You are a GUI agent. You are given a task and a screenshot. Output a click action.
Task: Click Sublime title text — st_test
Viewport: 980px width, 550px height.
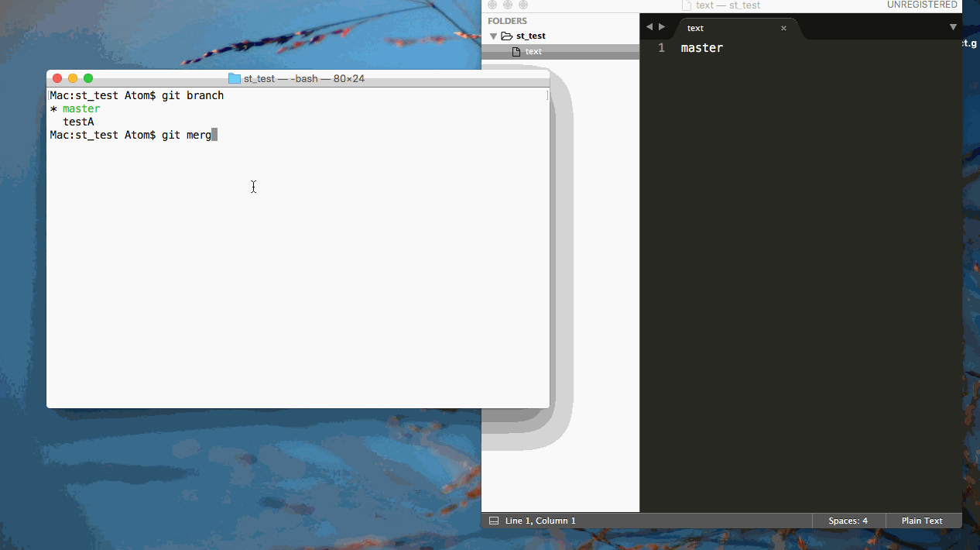point(728,5)
